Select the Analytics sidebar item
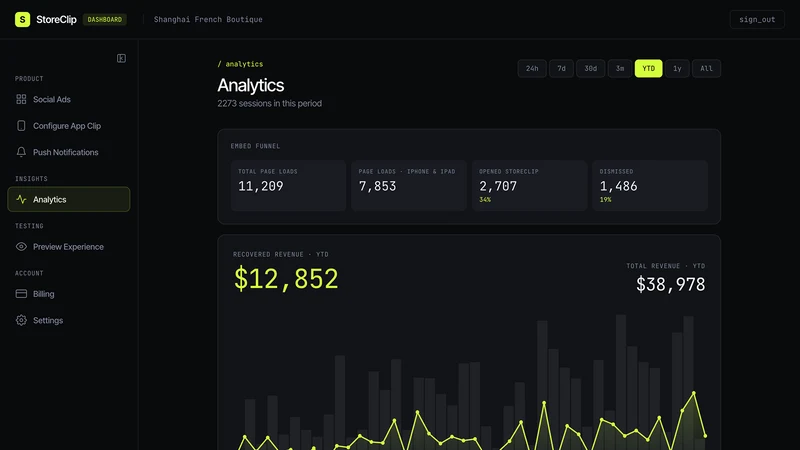 click(69, 199)
